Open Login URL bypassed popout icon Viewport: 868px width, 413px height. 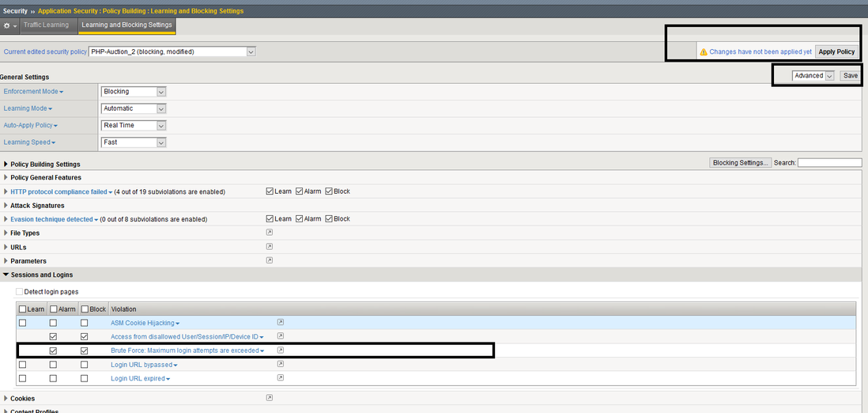point(280,364)
